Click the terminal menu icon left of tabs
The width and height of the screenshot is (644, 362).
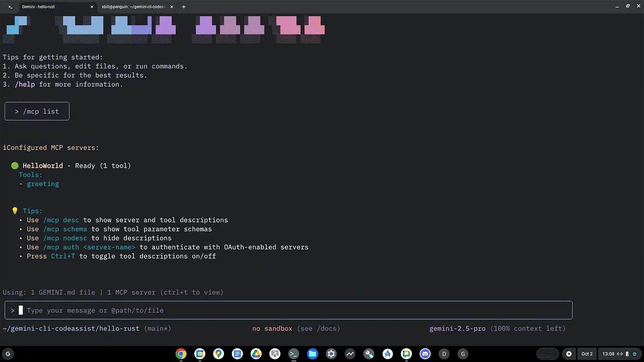pos(11,7)
